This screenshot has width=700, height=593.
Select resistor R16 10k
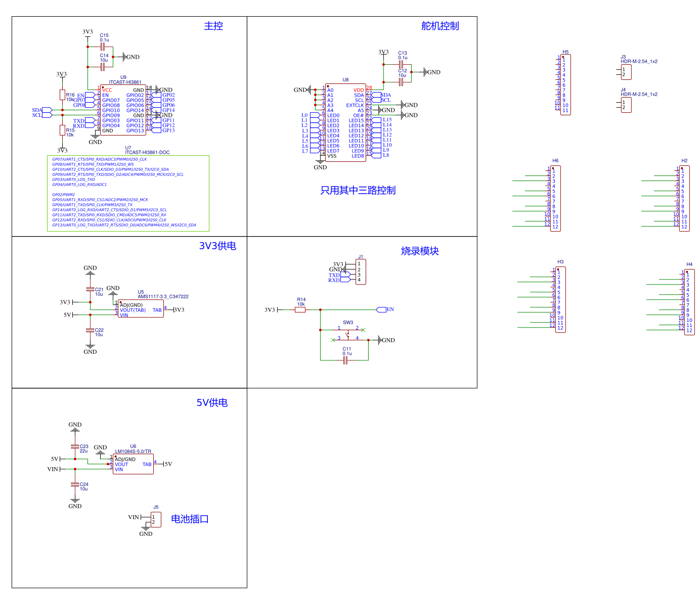click(62, 95)
